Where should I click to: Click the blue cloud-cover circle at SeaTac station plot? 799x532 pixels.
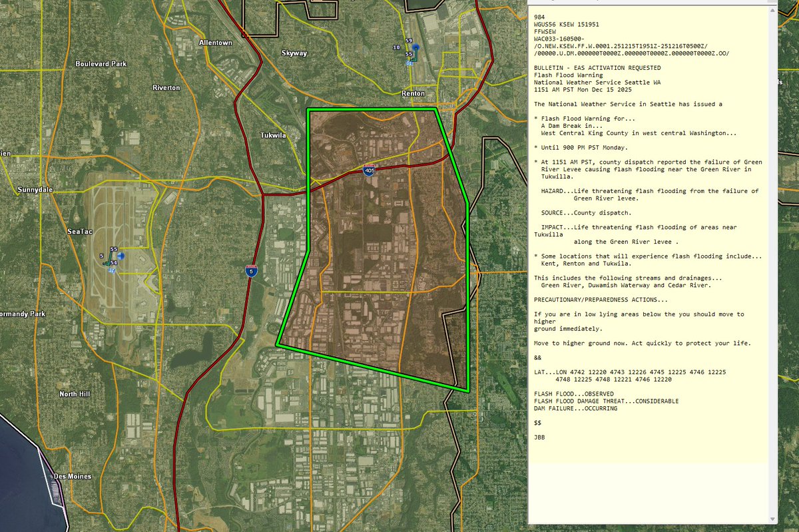(x=121, y=256)
